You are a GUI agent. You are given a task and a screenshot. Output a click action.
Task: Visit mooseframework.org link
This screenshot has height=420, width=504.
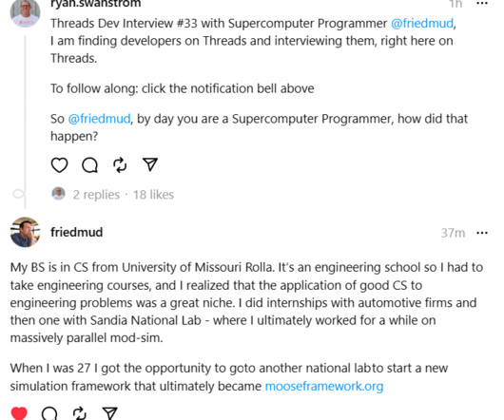pyautogui.click(x=324, y=386)
